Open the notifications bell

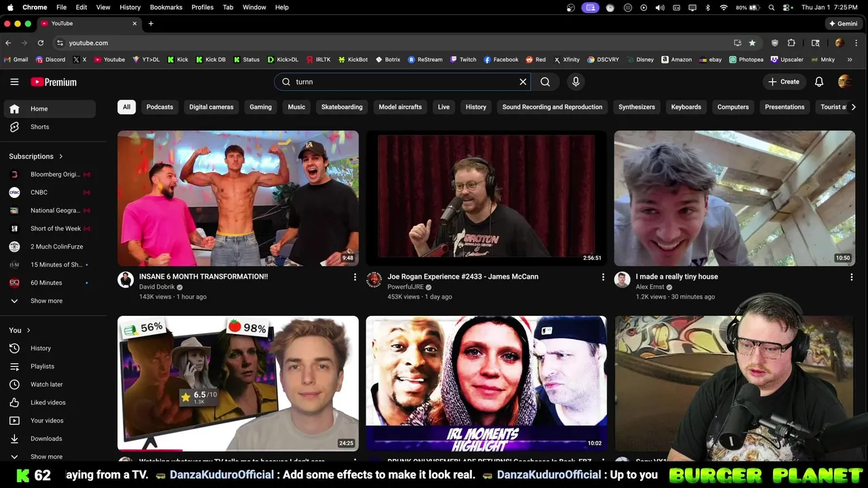tap(819, 82)
